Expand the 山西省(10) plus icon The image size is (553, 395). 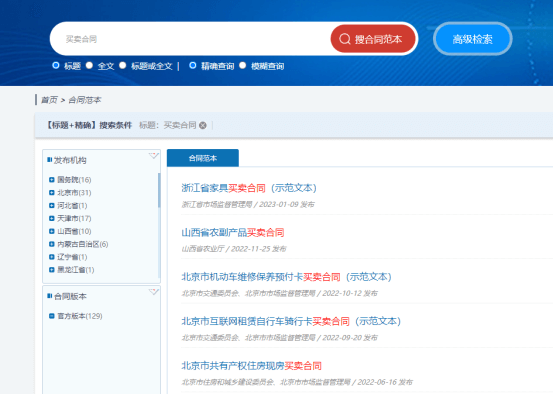(52, 231)
